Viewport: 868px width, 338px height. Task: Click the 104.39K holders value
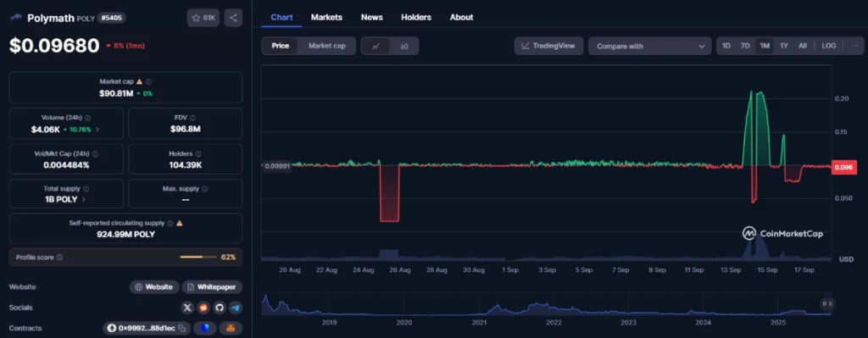186,165
